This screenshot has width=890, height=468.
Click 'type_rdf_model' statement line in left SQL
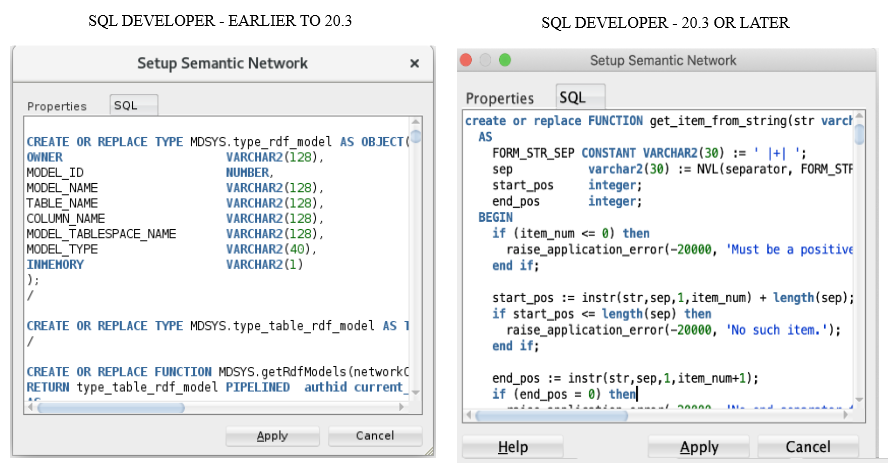217,142
